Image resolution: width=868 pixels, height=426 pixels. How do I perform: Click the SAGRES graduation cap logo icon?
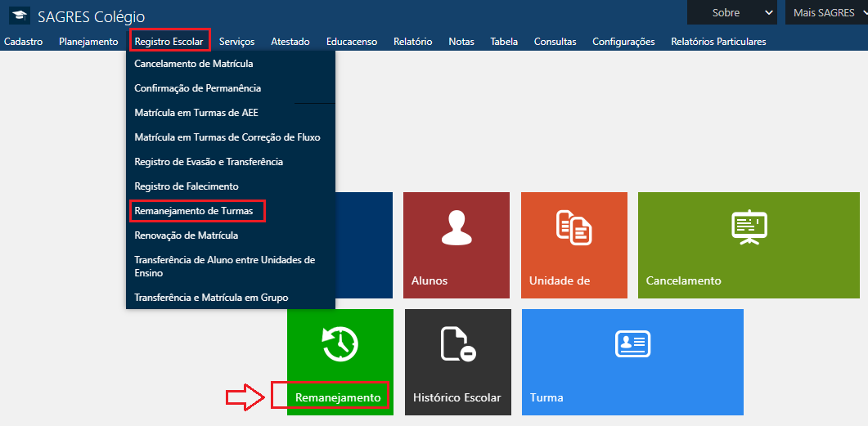[x=19, y=16]
